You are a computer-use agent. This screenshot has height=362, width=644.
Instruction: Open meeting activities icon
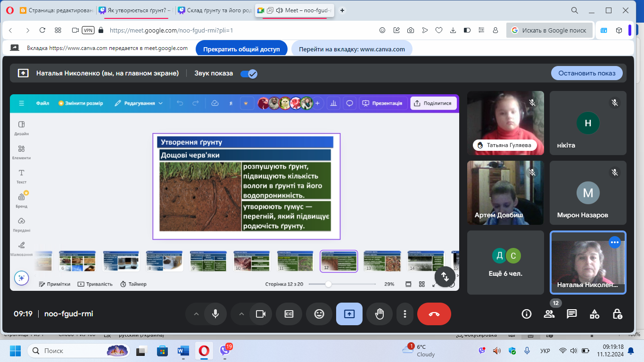[594, 314]
